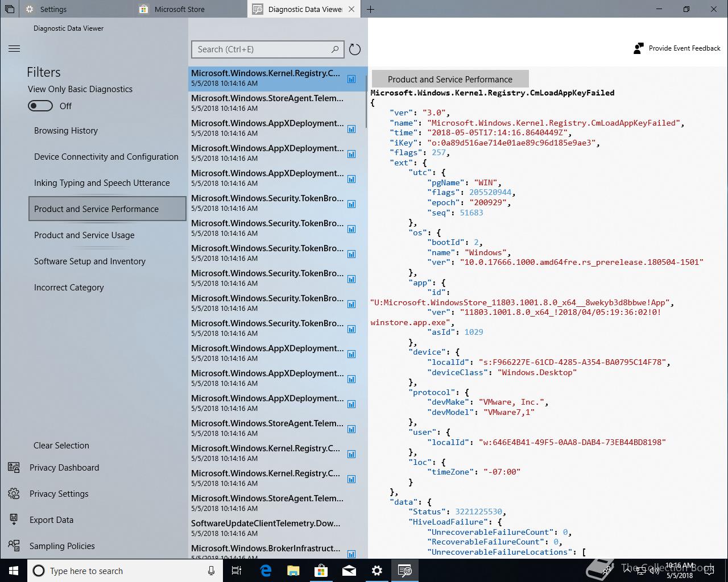The width and height of the screenshot is (728, 582).
Task: Click Product and Service Performance category tag
Action: tap(450, 79)
